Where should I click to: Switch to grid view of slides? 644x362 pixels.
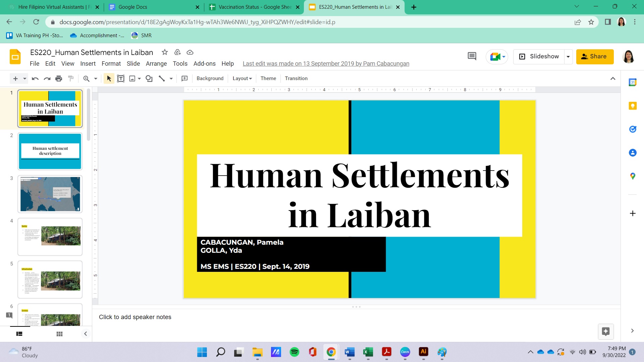pos(59,334)
